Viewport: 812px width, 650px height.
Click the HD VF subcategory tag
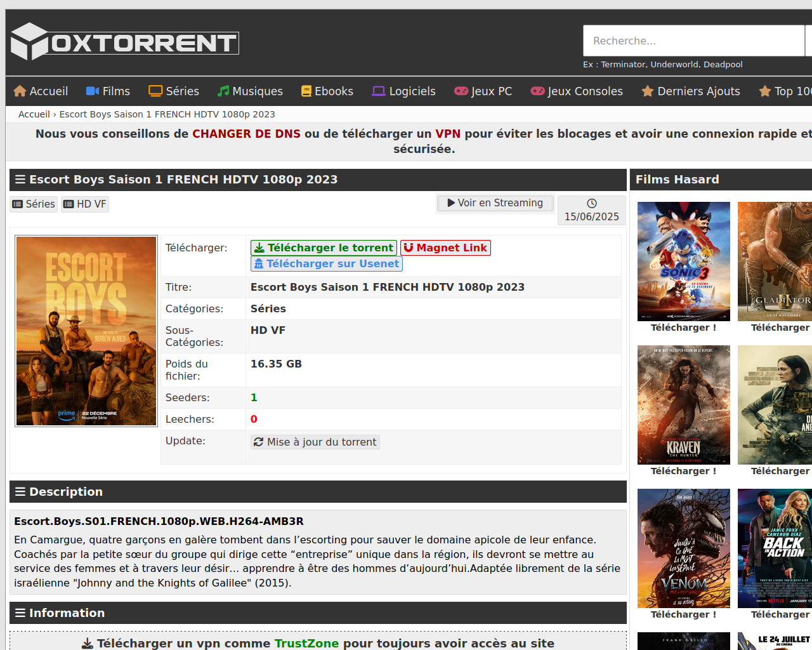point(85,204)
